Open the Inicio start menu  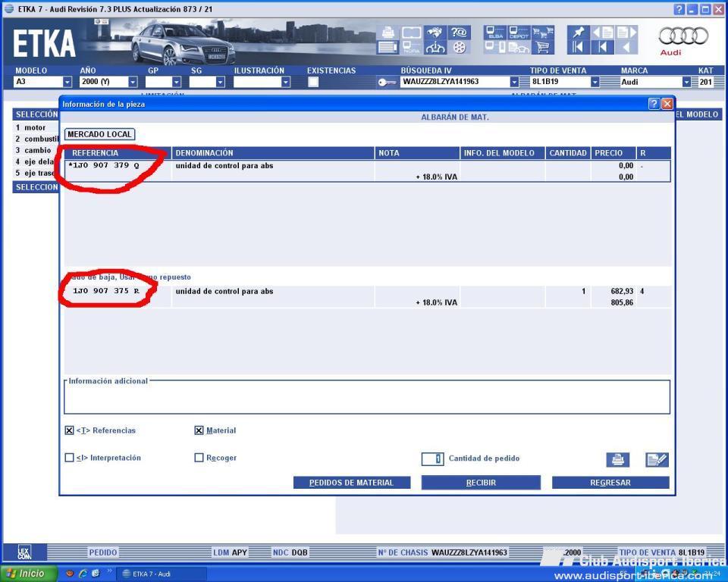click(28, 574)
